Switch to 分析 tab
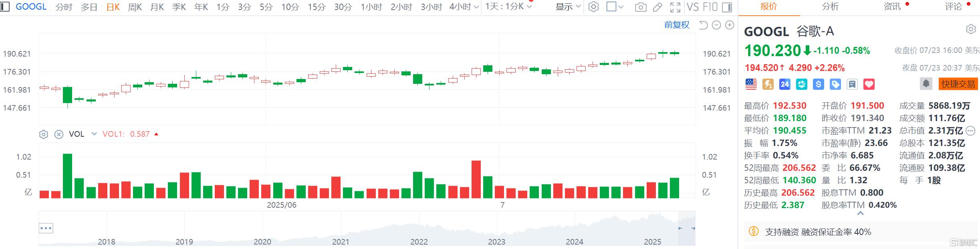 coord(830,6)
